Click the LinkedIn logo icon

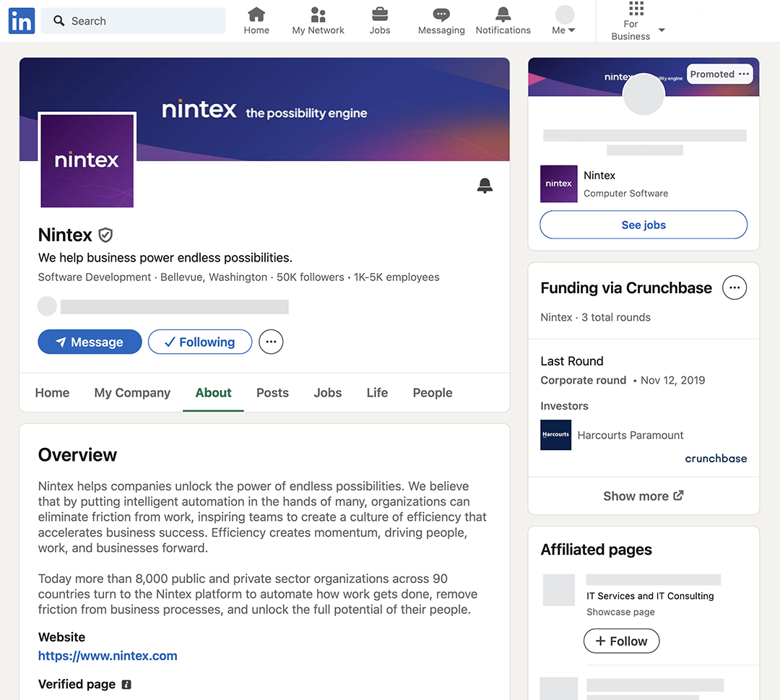pos(22,22)
